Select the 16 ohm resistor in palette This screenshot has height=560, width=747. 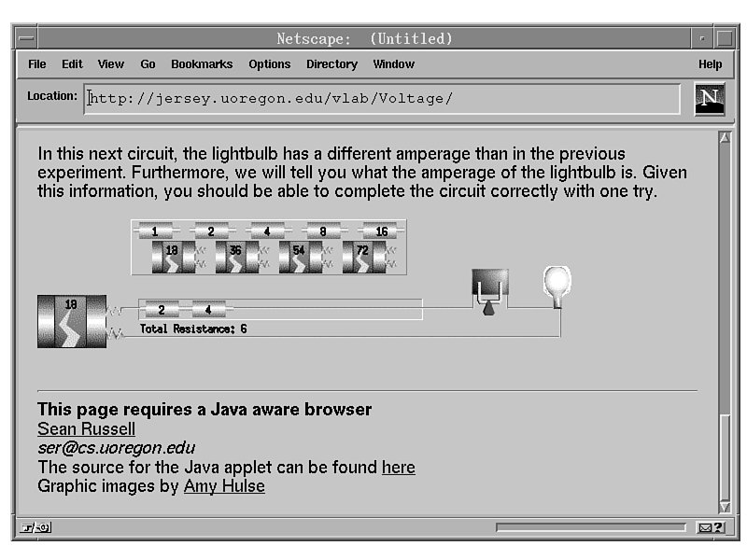[381, 231]
